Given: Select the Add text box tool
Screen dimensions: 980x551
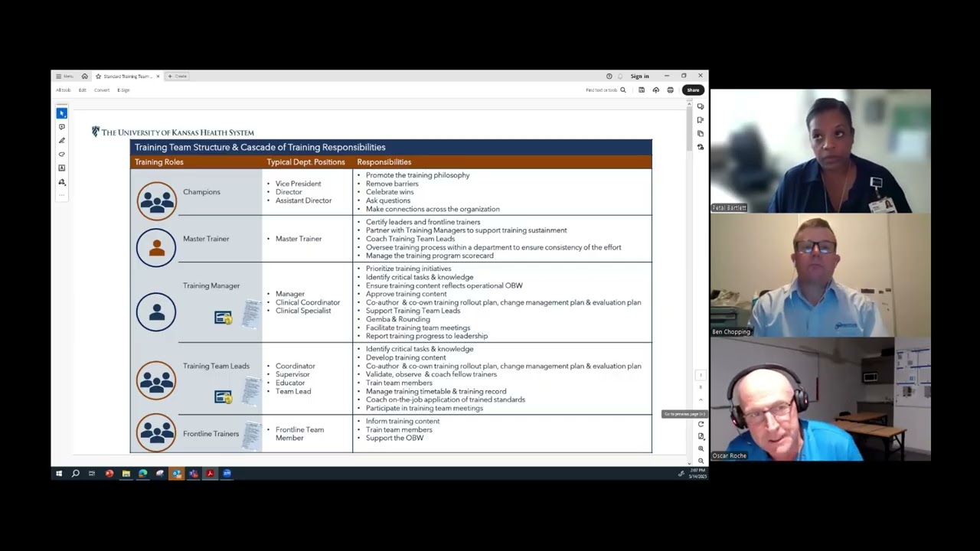Looking at the screenshot, I should 62,168.
